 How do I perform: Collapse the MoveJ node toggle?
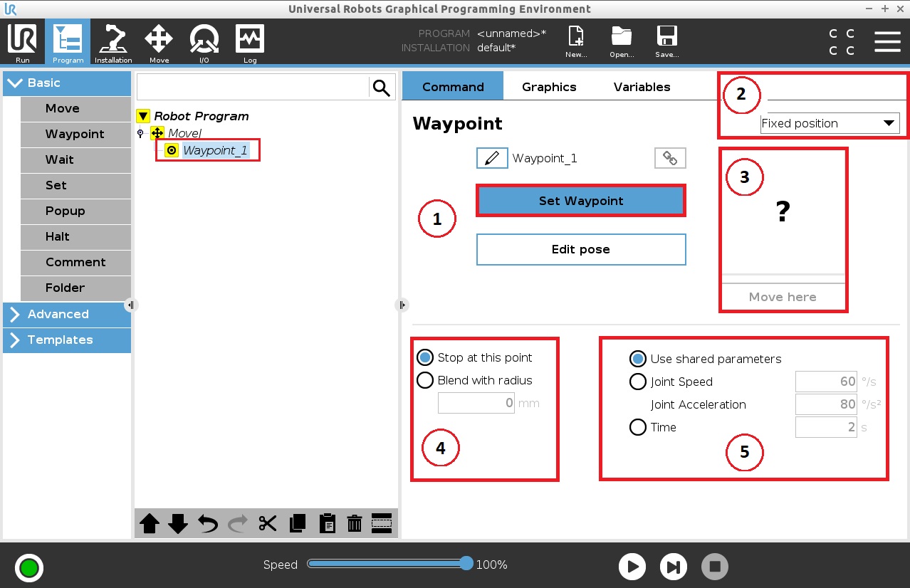point(140,133)
